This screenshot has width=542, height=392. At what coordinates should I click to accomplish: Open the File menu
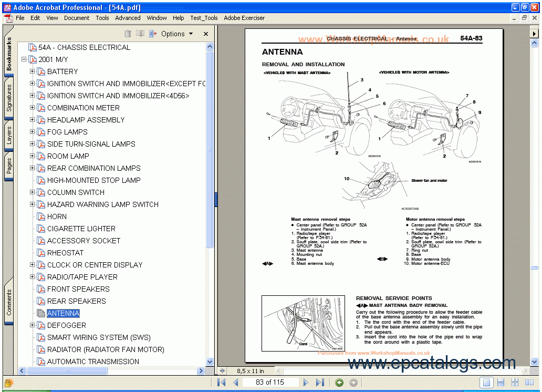click(x=20, y=18)
